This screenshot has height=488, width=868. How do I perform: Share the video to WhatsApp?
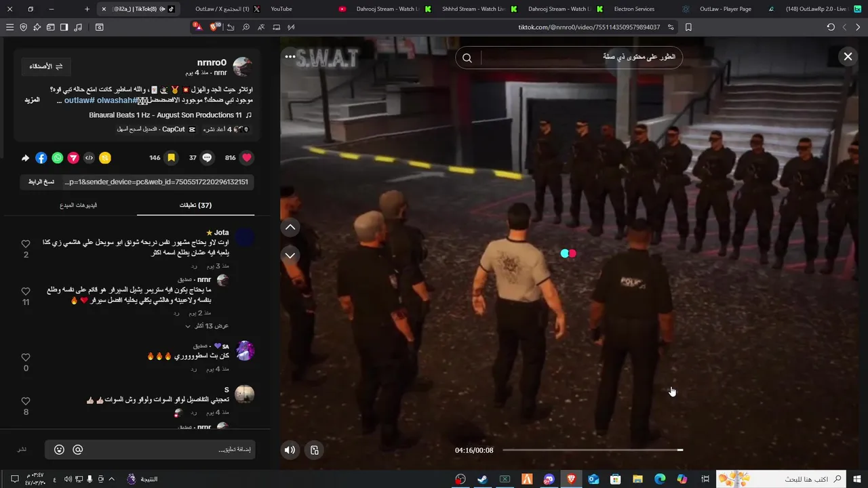[58, 158]
